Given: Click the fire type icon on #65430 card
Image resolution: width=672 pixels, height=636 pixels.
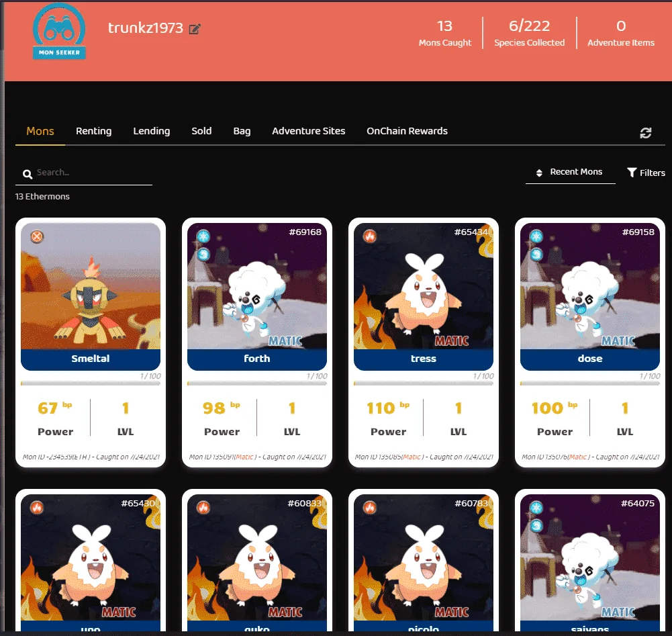Looking at the screenshot, I should (37, 507).
